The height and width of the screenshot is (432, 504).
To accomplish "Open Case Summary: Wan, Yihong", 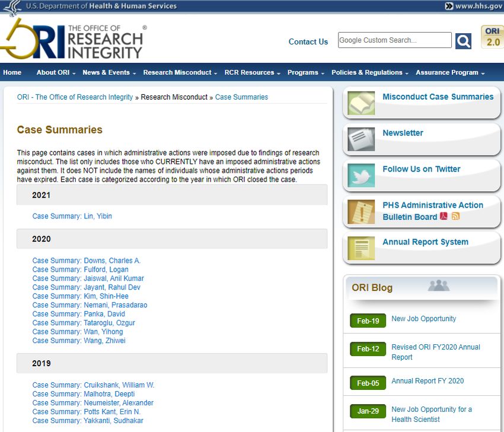I will click(78, 332).
